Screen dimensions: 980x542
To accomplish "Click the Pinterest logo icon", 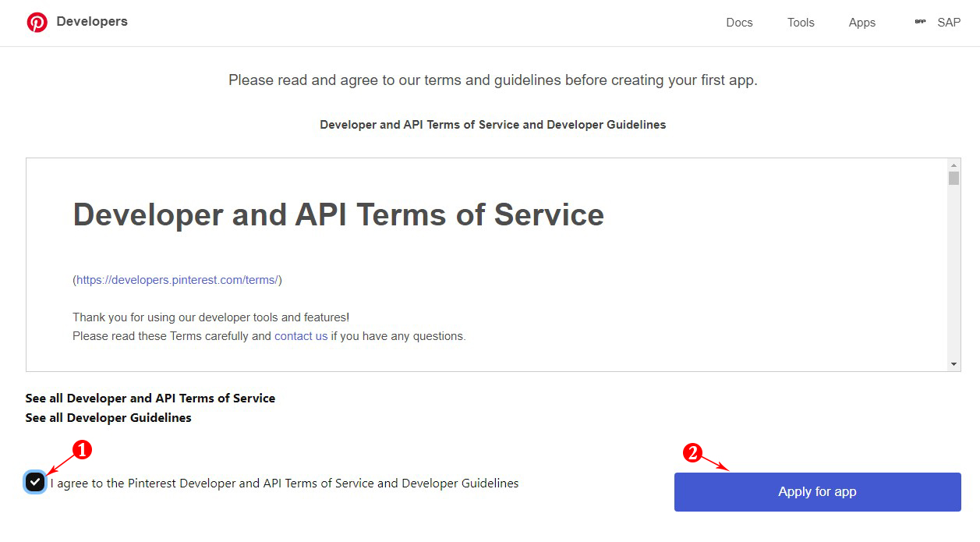I will coord(37,23).
